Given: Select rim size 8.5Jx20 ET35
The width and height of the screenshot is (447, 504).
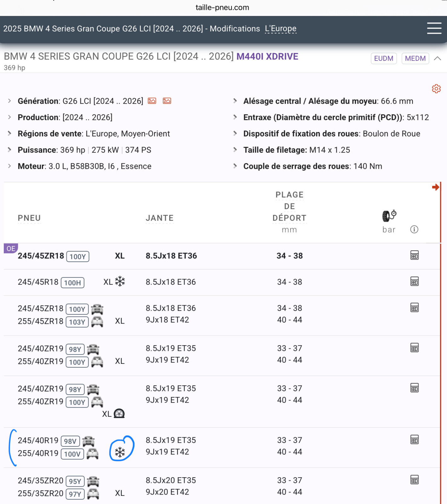Looking at the screenshot, I should coord(171,480).
